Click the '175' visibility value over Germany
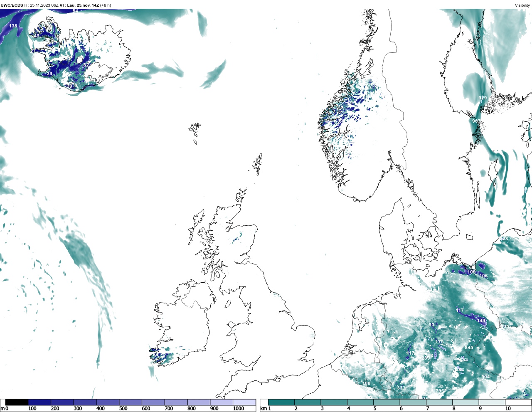Viewport: 532px width, 412px height. click(439, 342)
